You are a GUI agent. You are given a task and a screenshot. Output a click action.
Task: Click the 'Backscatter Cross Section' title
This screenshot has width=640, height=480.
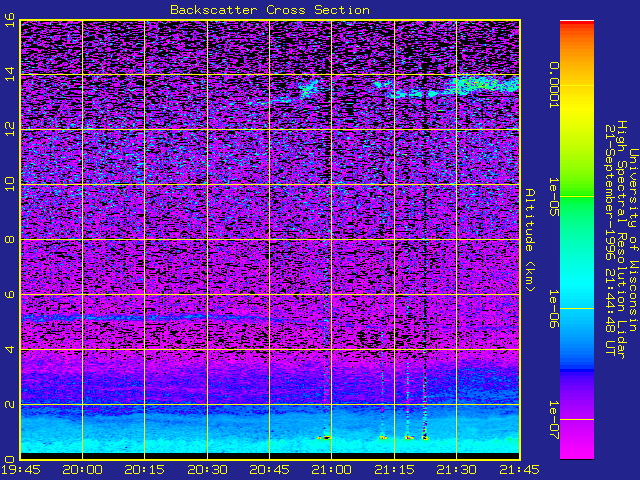pyautogui.click(x=270, y=10)
